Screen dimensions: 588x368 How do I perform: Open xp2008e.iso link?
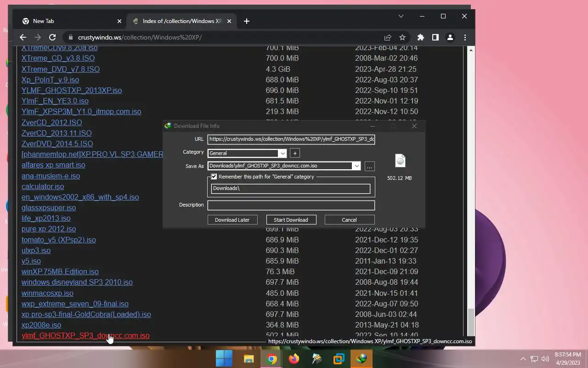pos(41,325)
